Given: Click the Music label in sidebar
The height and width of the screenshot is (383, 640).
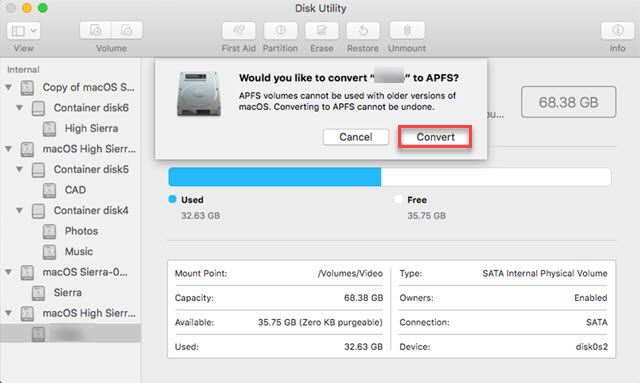Looking at the screenshot, I should (79, 251).
